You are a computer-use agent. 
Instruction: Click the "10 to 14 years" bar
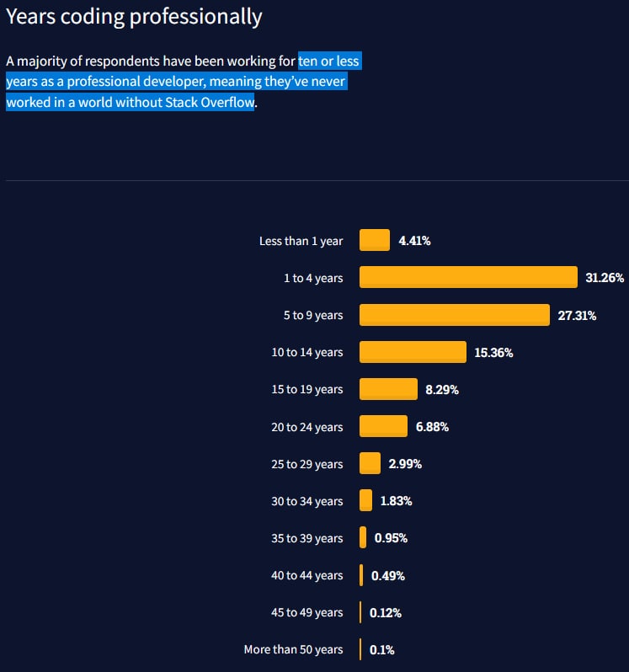413,352
